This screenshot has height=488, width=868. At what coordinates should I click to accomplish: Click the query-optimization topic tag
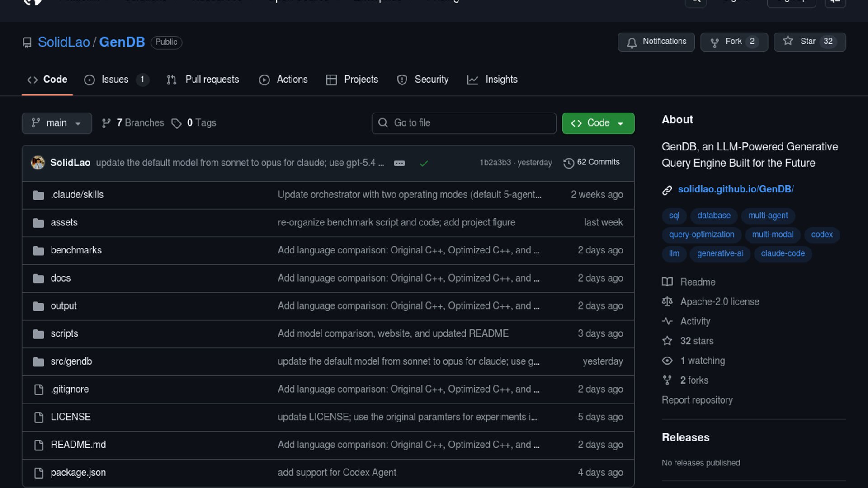click(701, 235)
